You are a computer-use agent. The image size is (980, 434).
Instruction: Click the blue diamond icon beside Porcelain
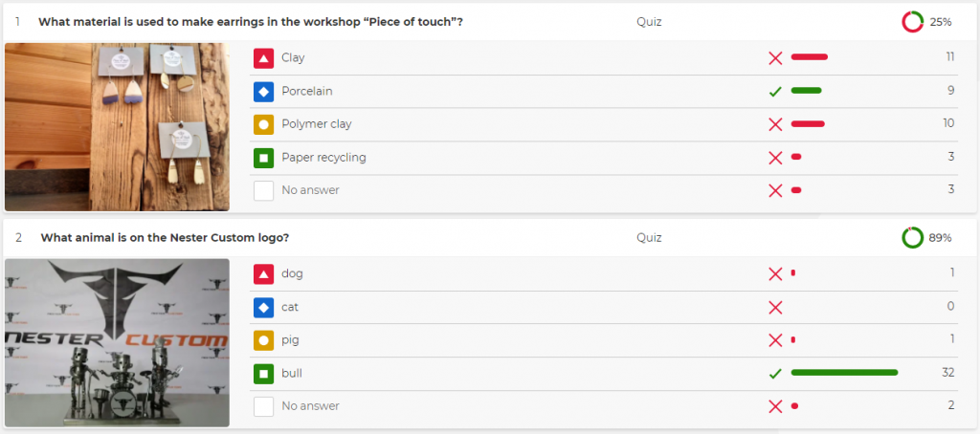264,92
